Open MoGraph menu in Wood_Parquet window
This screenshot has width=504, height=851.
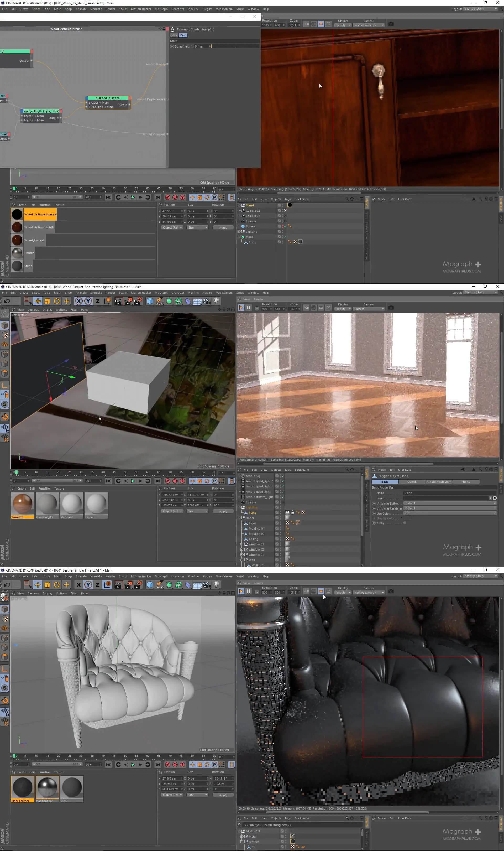161,293
